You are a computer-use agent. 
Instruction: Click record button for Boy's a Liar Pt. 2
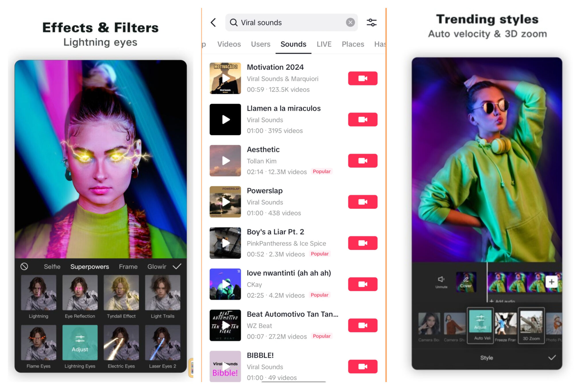click(x=362, y=243)
